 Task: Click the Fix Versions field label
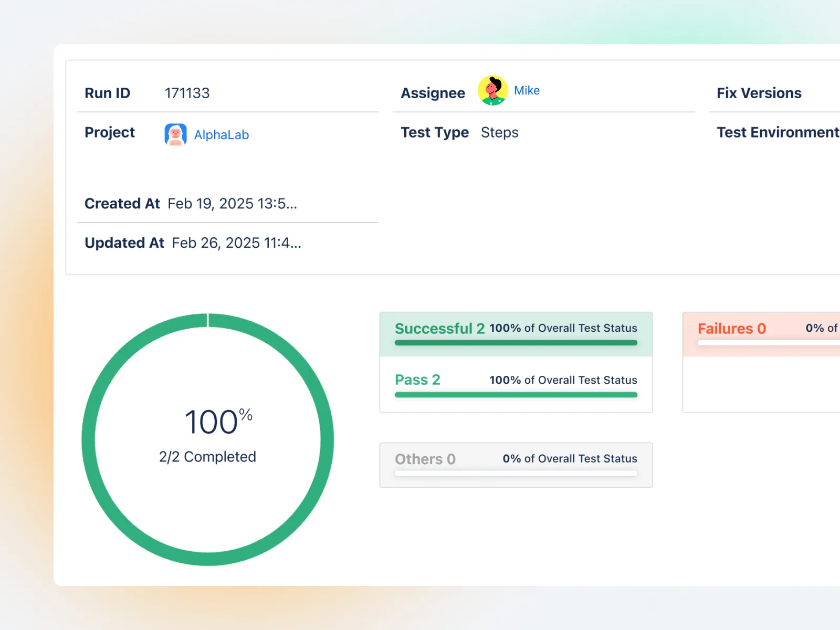tap(759, 93)
